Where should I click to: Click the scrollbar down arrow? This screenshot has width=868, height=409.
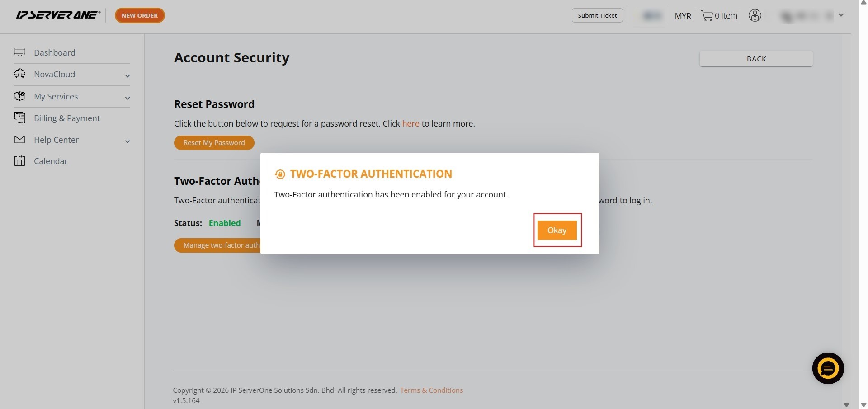(863, 405)
